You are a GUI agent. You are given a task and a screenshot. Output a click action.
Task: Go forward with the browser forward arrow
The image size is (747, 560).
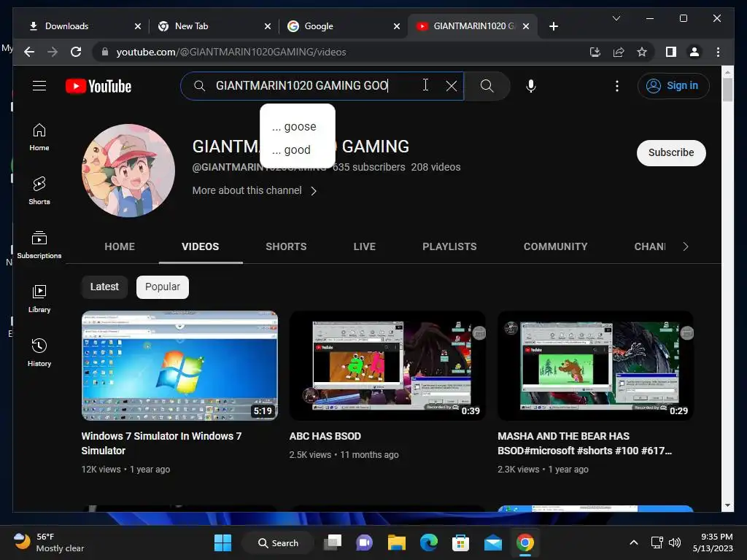click(x=53, y=52)
